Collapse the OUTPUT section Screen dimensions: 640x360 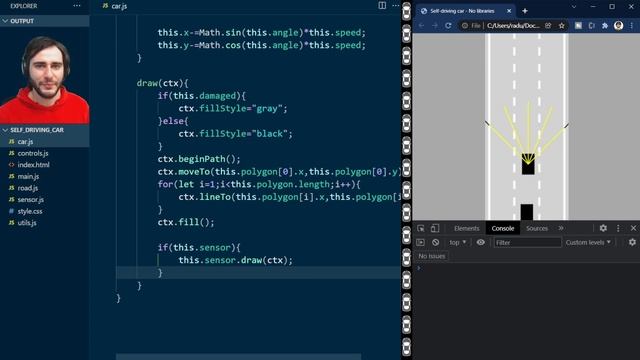[44, 21]
